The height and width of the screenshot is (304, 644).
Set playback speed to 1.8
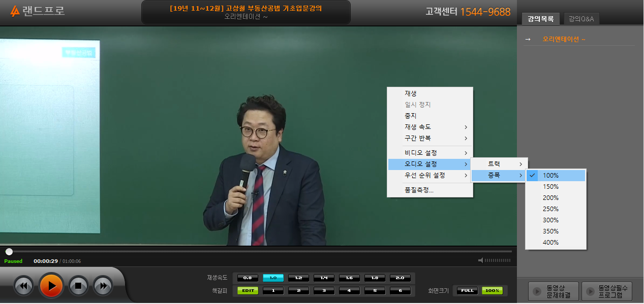[x=375, y=278]
